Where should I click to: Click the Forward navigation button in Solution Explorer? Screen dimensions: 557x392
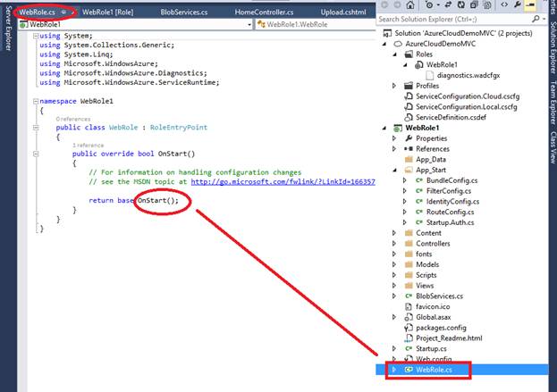click(x=397, y=5)
